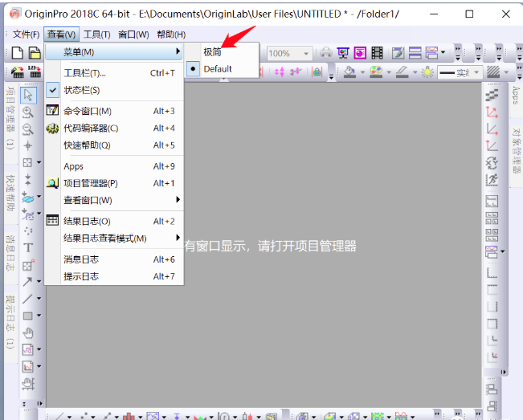The height and width of the screenshot is (420, 523).
Task: Expand the Arrow tool options arrow
Action: click(x=39, y=281)
